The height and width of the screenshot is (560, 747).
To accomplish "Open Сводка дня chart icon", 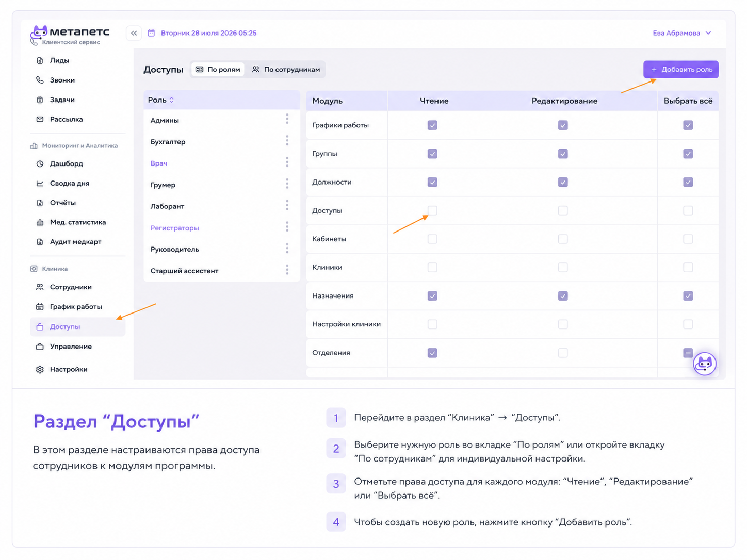I will 40,183.
